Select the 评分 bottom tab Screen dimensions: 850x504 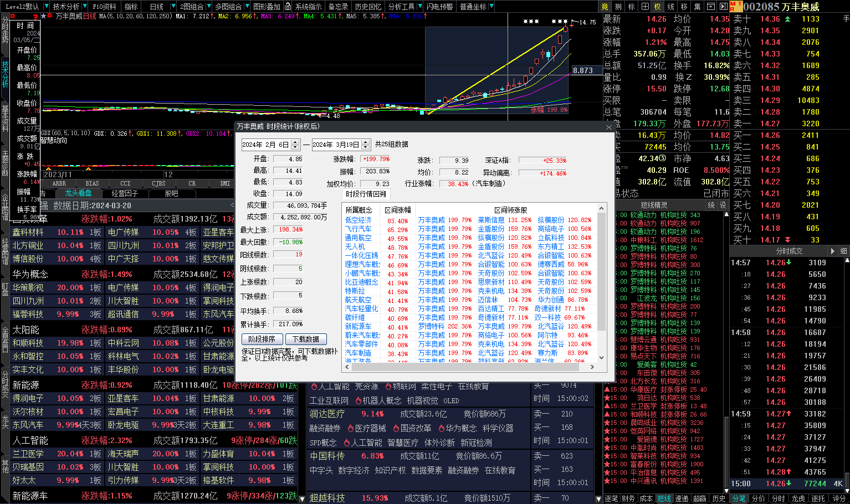(x=839, y=498)
